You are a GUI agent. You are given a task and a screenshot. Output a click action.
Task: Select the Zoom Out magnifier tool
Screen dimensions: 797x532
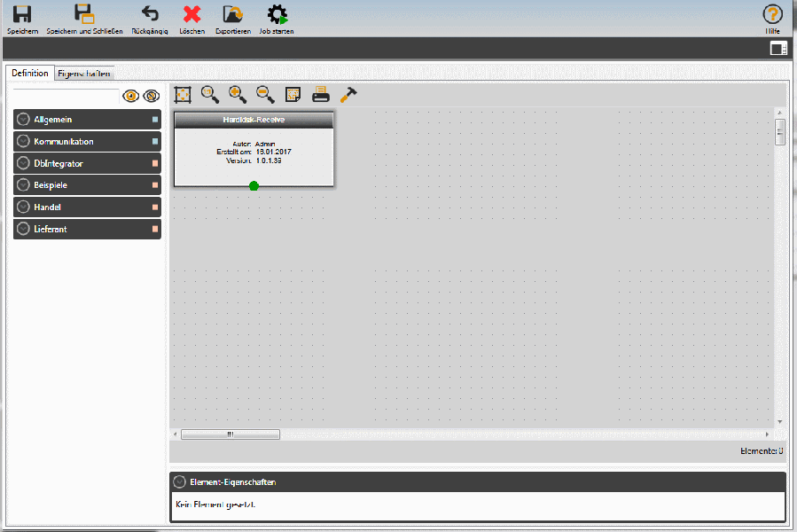(x=263, y=95)
